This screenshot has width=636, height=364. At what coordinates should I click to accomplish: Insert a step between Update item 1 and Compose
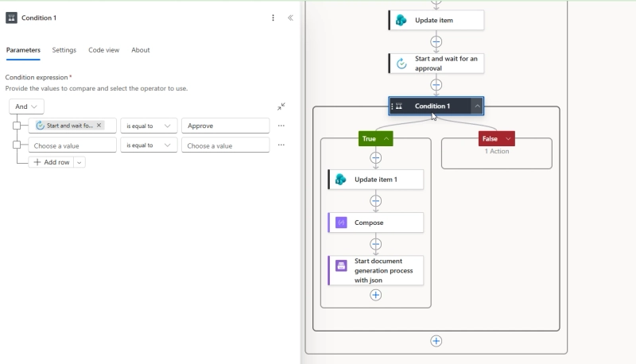pyautogui.click(x=375, y=201)
